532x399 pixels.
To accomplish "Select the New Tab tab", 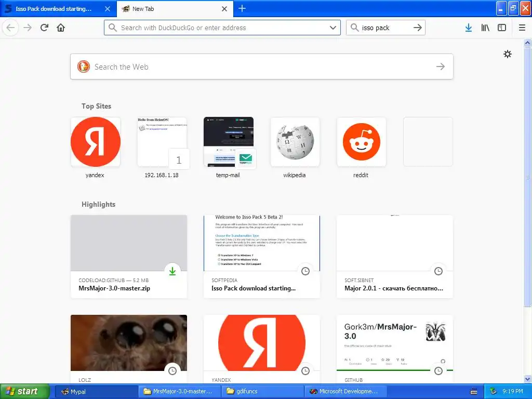I will [x=175, y=9].
